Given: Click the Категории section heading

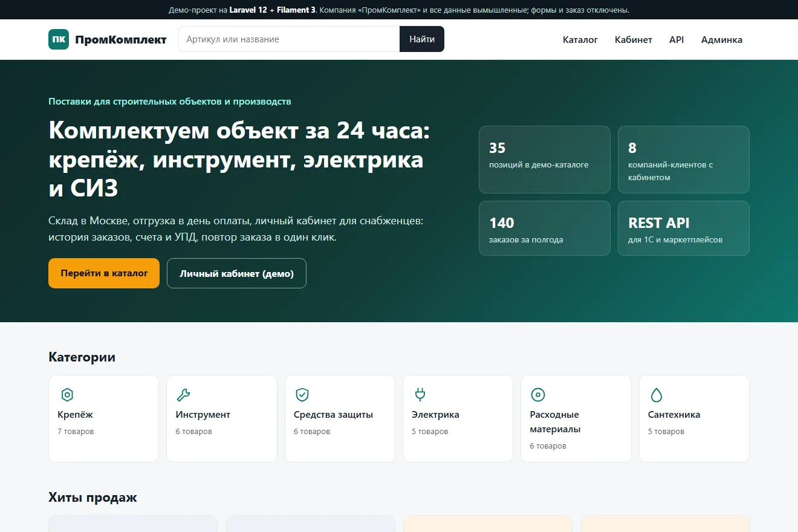Looking at the screenshot, I should (x=82, y=357).
